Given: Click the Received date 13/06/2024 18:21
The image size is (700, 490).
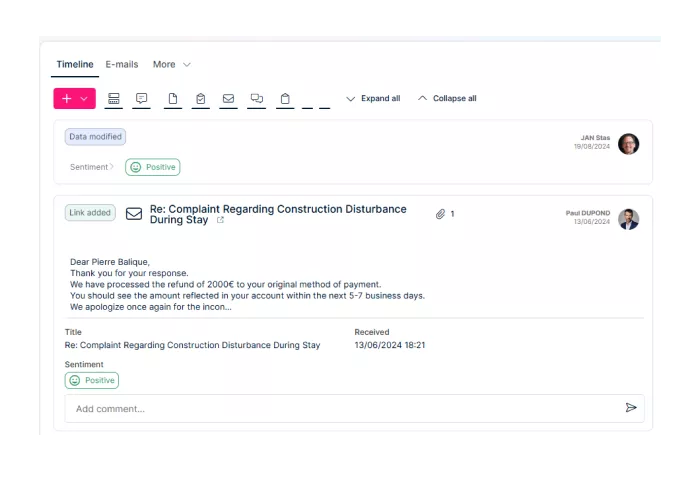Looking at the screenshot, I should pos(390,345).
